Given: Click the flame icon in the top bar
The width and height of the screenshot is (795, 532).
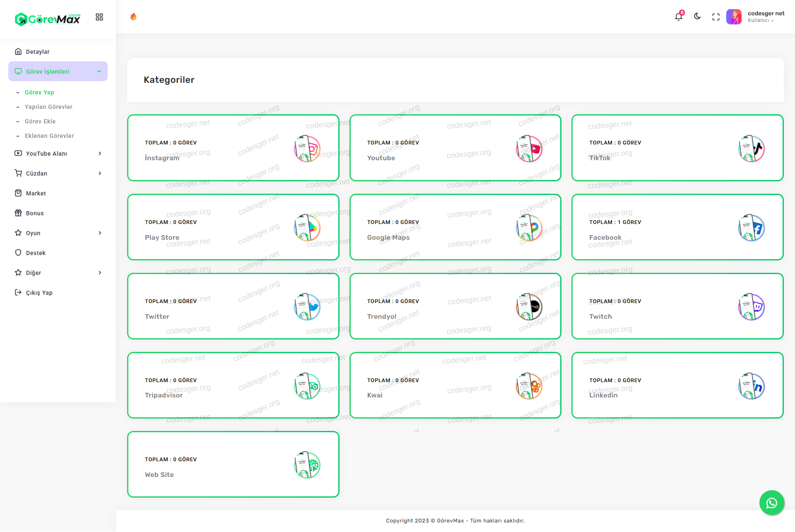Looking at the screenshot, I should click(x=133, y=17).
